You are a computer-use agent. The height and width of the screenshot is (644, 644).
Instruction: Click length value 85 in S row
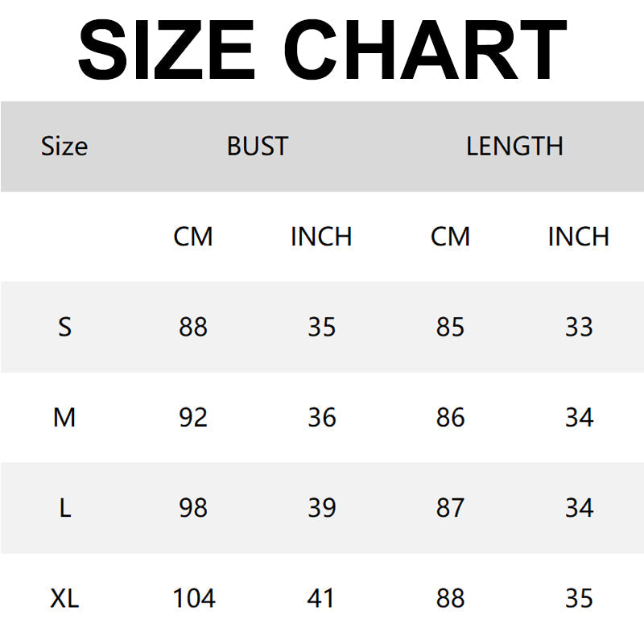click(x=450, y=327)
